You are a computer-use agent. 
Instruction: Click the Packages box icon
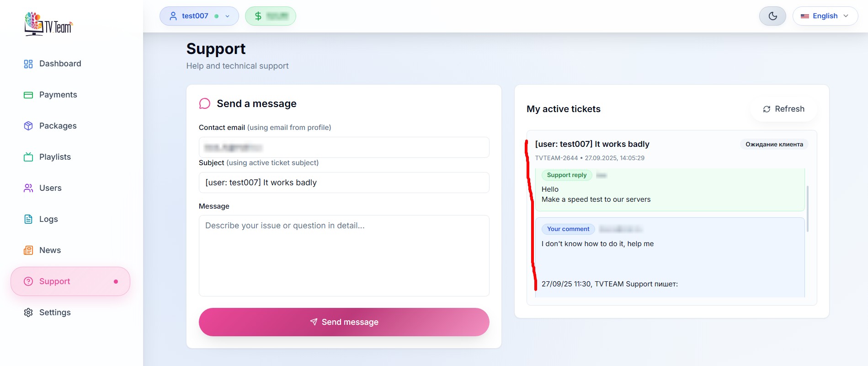click(x=28, y=126)
